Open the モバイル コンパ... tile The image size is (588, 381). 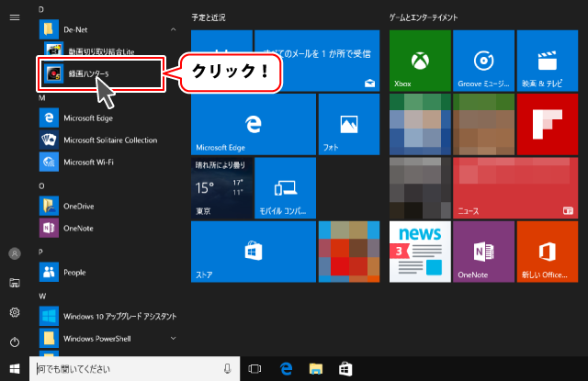(285, 187)
